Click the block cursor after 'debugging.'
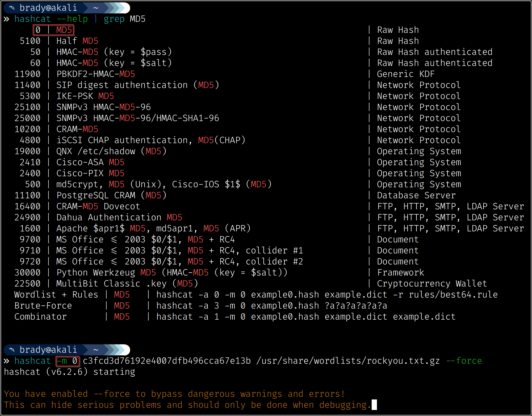 coord(374,405)
